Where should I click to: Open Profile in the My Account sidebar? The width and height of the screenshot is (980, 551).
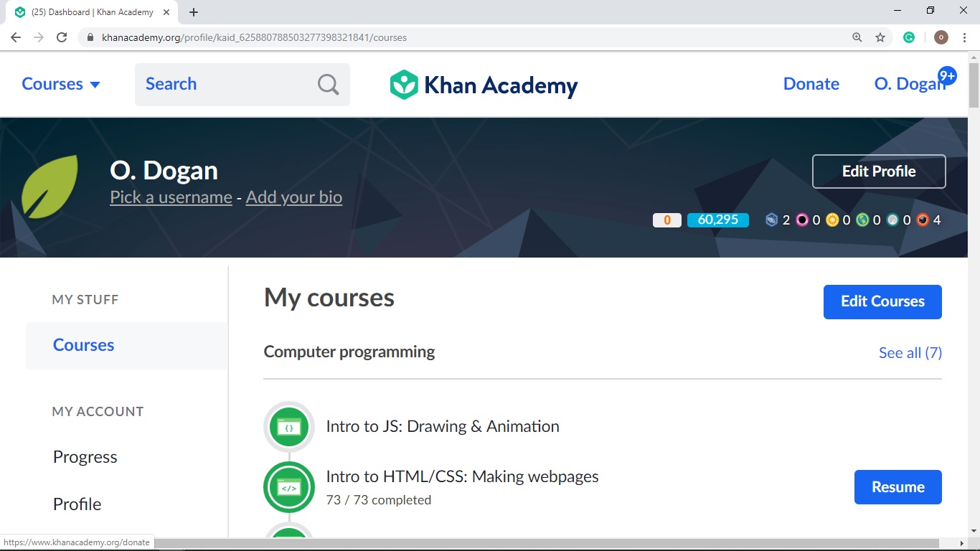77,504
